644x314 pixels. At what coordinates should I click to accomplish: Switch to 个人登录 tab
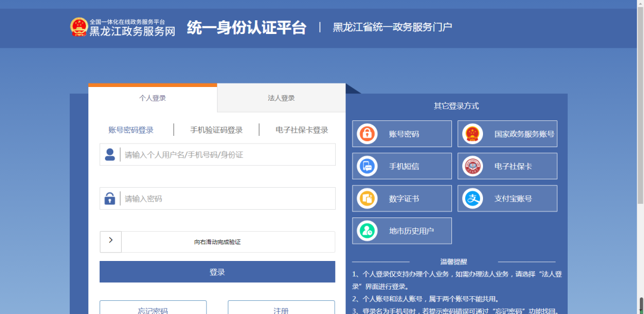[153, 98]
